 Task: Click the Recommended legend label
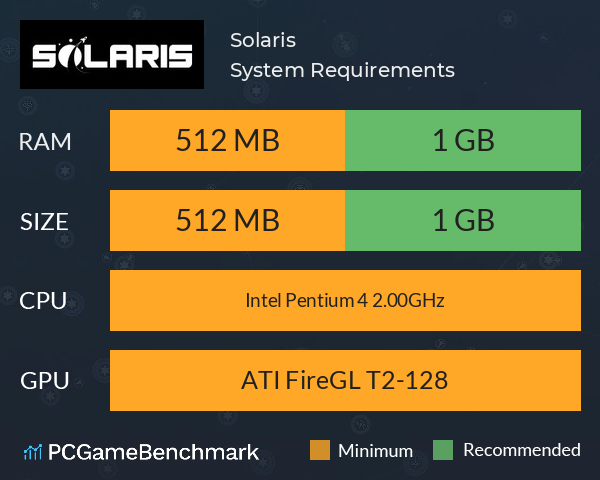522,450
